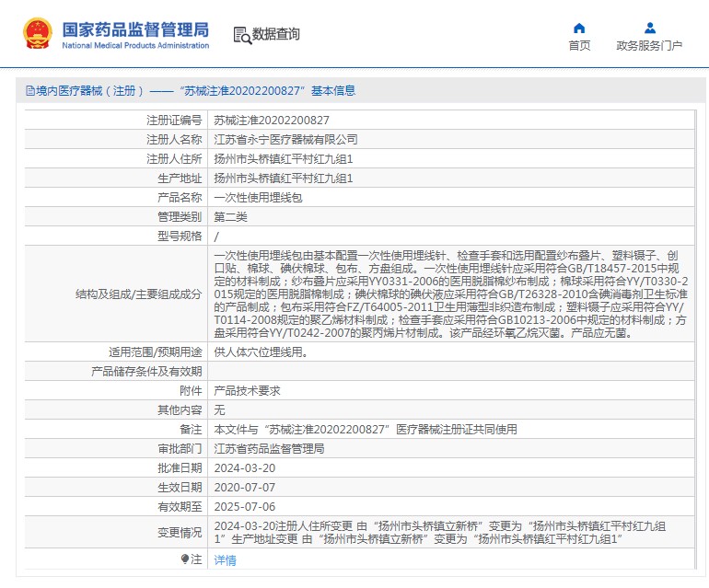Click National Medical Products Administration subtitle

(135, 45)
